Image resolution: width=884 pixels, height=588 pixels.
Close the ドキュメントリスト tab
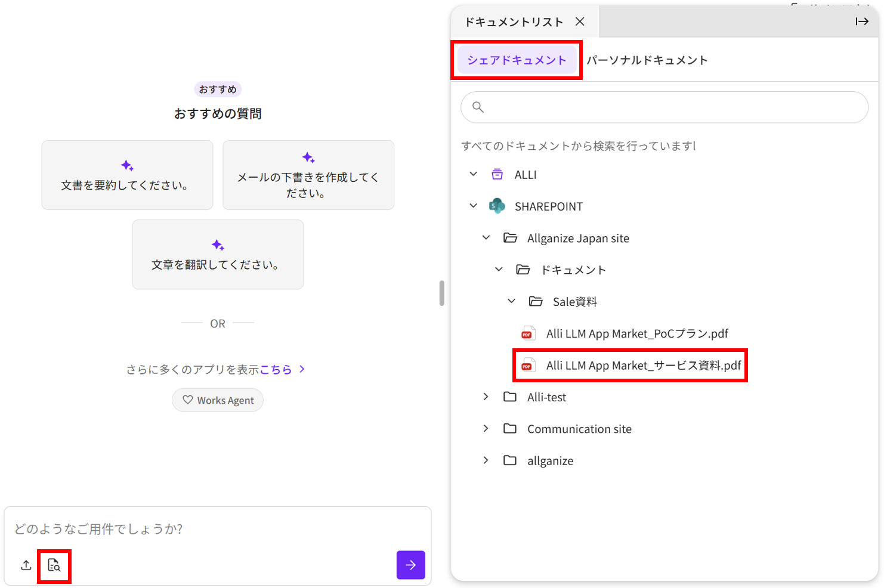pos(580,21)
